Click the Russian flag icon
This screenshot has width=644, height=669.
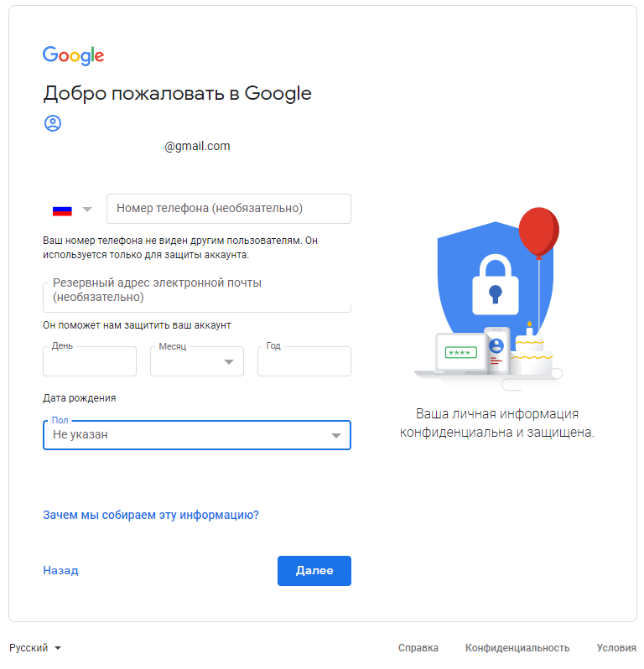(62, 210)
